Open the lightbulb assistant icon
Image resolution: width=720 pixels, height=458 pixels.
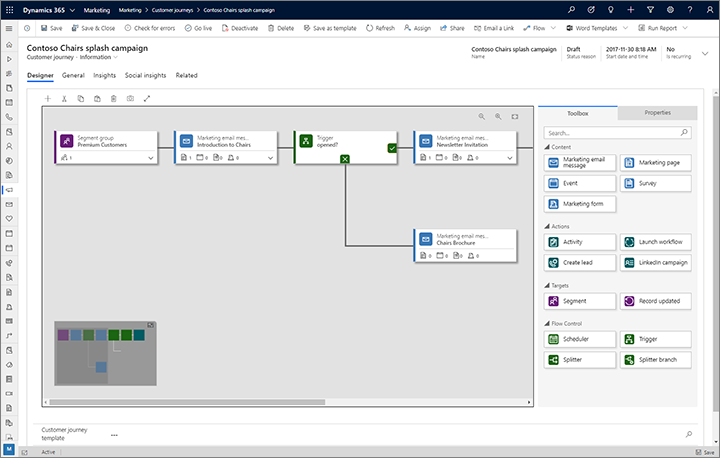[610, 10]
